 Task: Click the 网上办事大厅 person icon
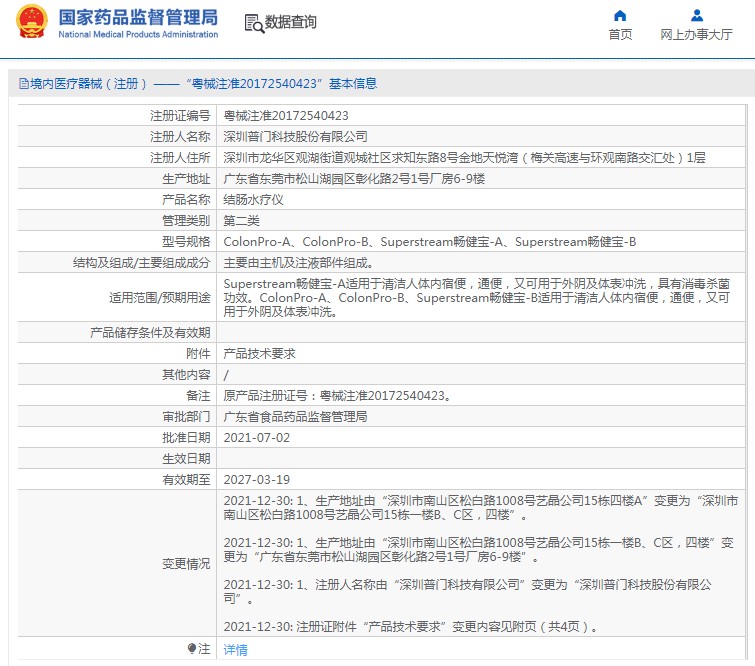coord(696,16)
